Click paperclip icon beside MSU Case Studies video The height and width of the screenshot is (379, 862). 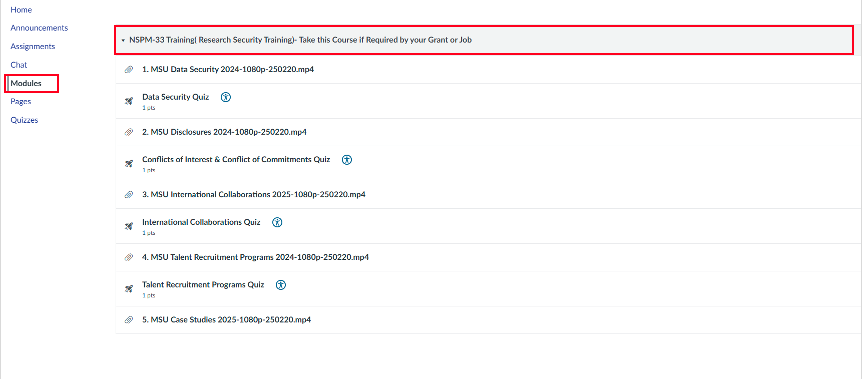pos(129,320)
